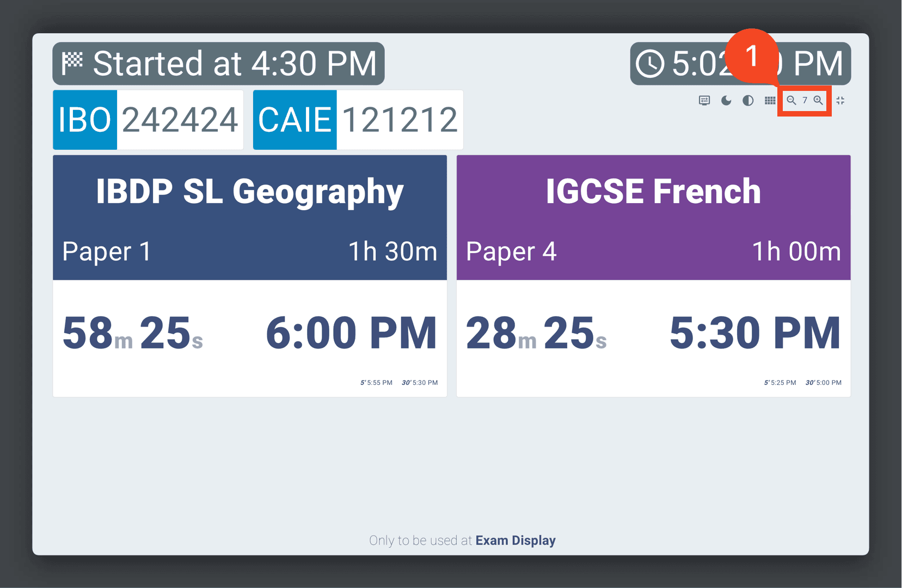Open the IGCSE French exam header
The image size is (902, 588).
[653, 218]
